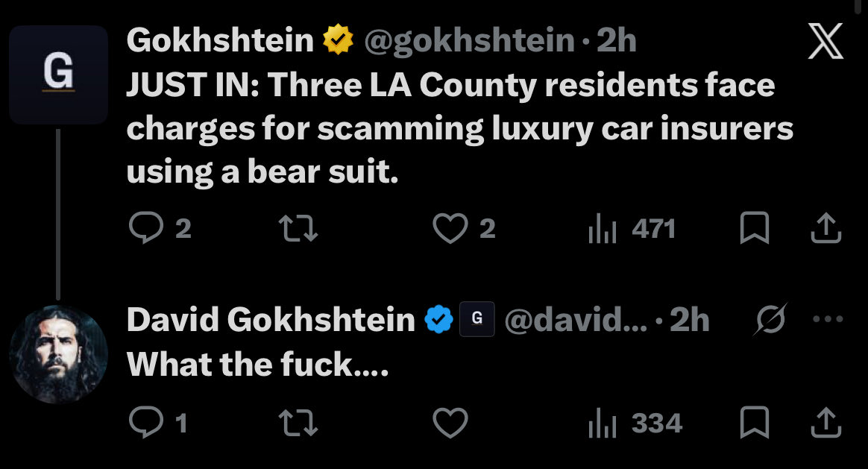
Task: Open the three-dot more menu on reply
Action: coord(826,320)
